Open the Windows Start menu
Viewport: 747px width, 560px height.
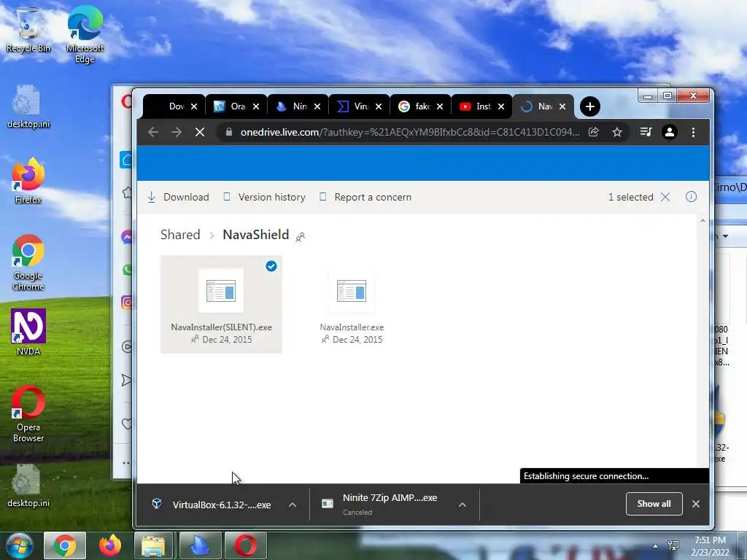click(19, 545)
